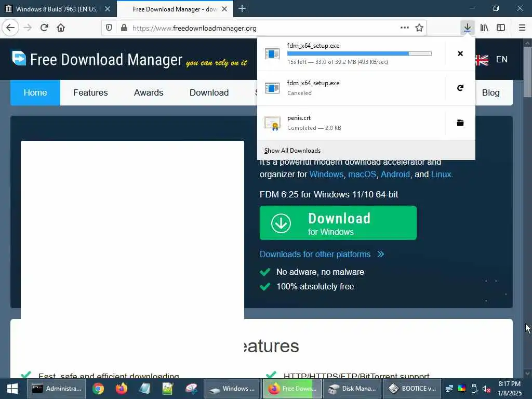Click the green Download for Windows button
The width and height of the screenshot is (532, 399).
click(338, 223)
